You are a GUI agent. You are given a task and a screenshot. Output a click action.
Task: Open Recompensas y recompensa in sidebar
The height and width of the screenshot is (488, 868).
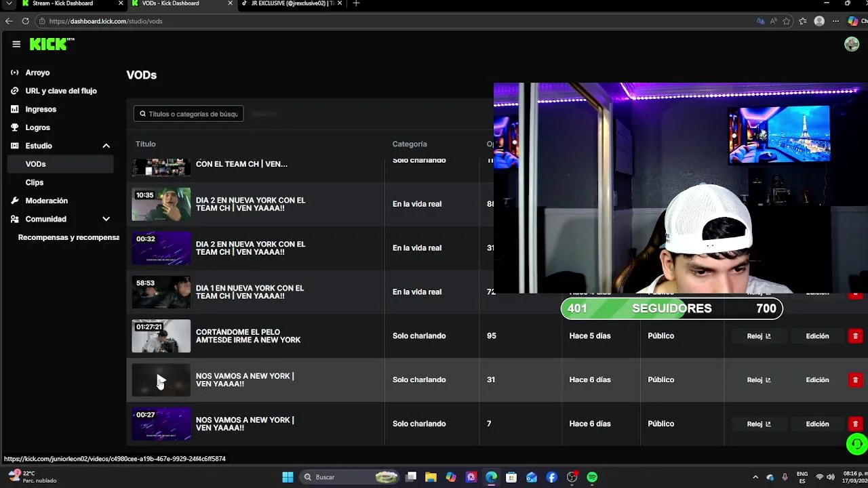coord(68,237)
